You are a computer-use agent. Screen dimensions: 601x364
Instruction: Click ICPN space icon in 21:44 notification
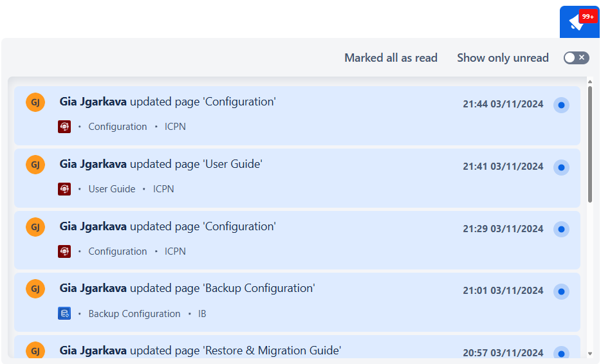[64, 127]
